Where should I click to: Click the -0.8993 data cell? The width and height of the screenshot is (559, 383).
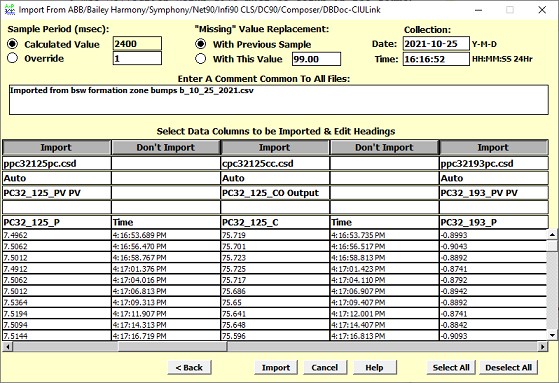[x=493, y=235]
